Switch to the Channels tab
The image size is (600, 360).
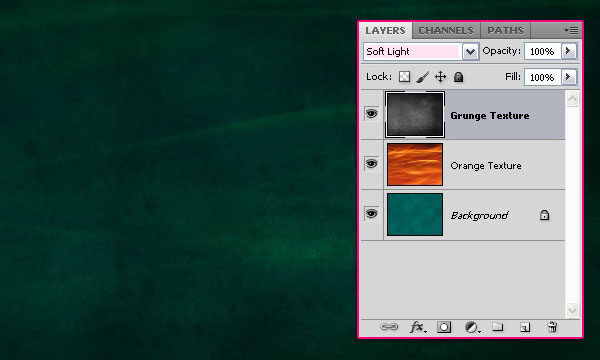[x=446, y=31]
